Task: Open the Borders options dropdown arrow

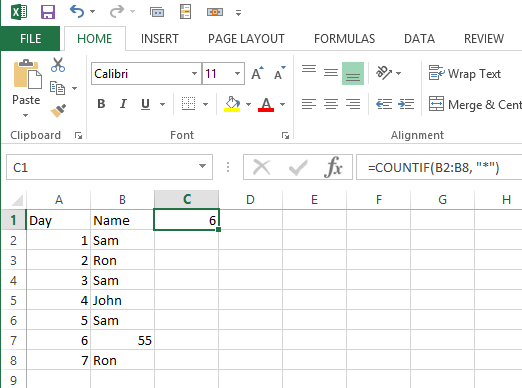Action: (206, 105)
